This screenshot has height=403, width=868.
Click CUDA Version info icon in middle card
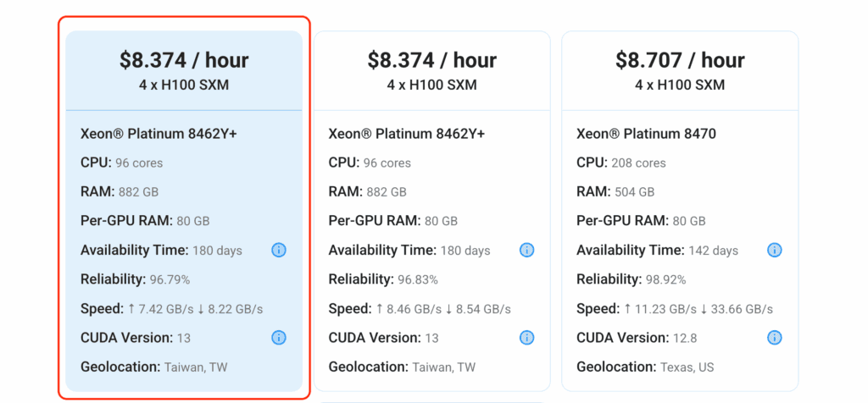(x=526, y=338)
